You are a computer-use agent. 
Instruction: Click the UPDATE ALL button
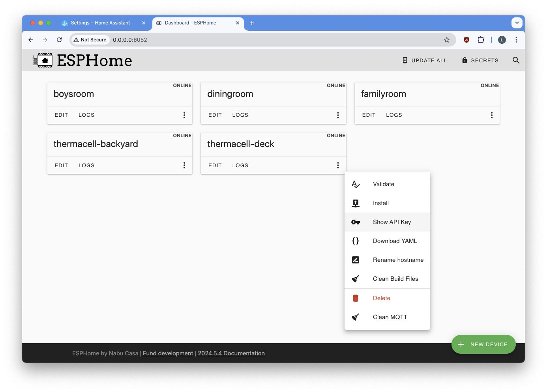[x=425, y=60]
